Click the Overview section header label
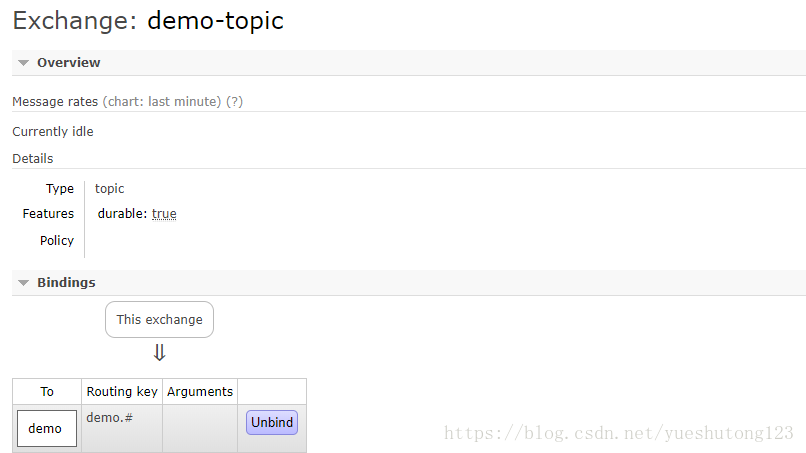Image resolution: width=806 pixels, height=453 pixels. point(68,63)
